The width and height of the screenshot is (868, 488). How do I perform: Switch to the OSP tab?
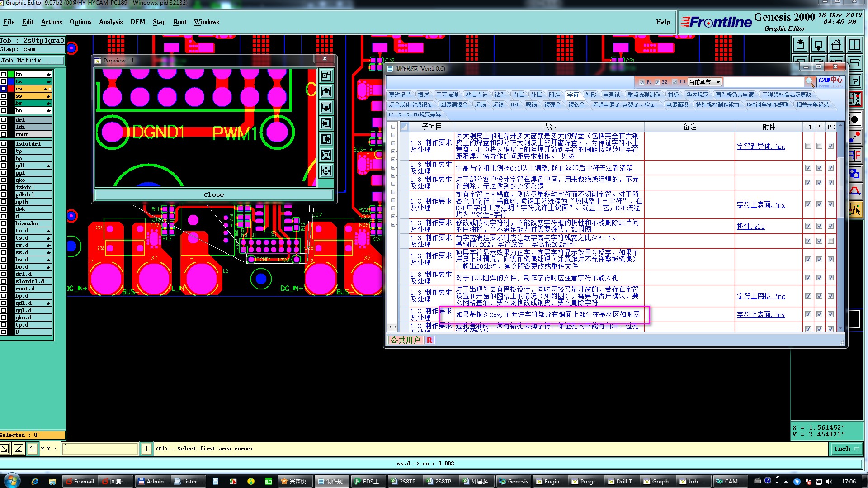(x=515, y=104)
